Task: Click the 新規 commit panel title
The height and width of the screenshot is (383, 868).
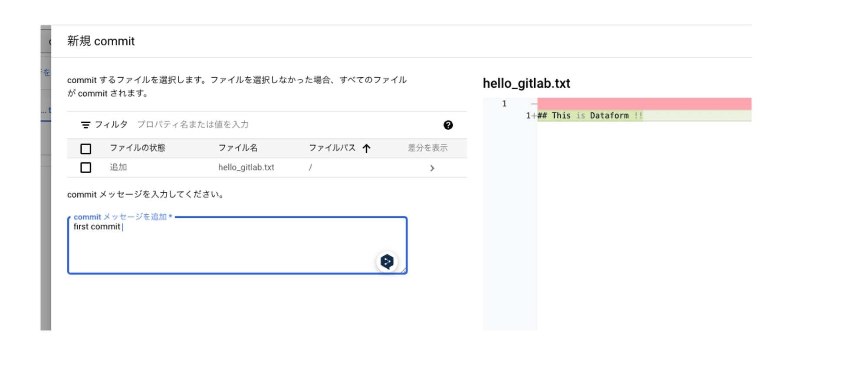Action: (x=101, y=41)
